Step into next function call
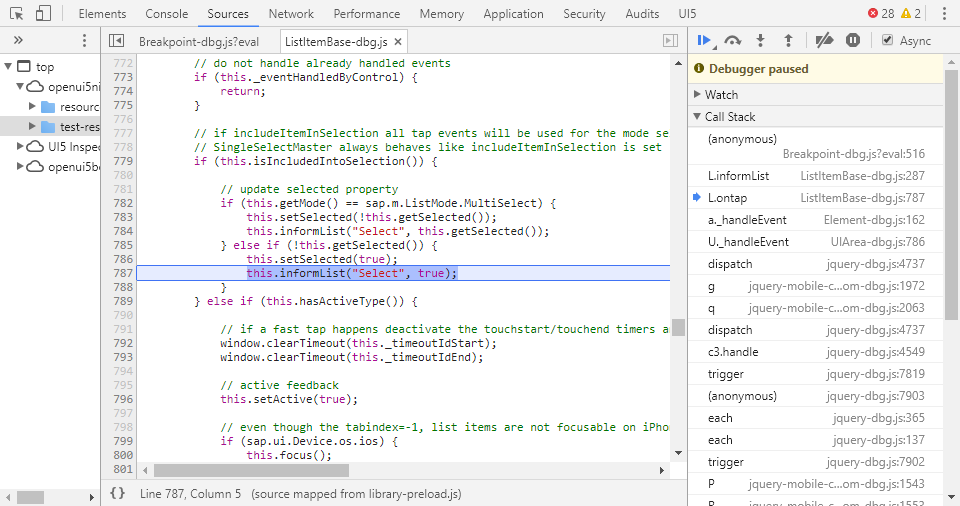 (x=760, y=40)
